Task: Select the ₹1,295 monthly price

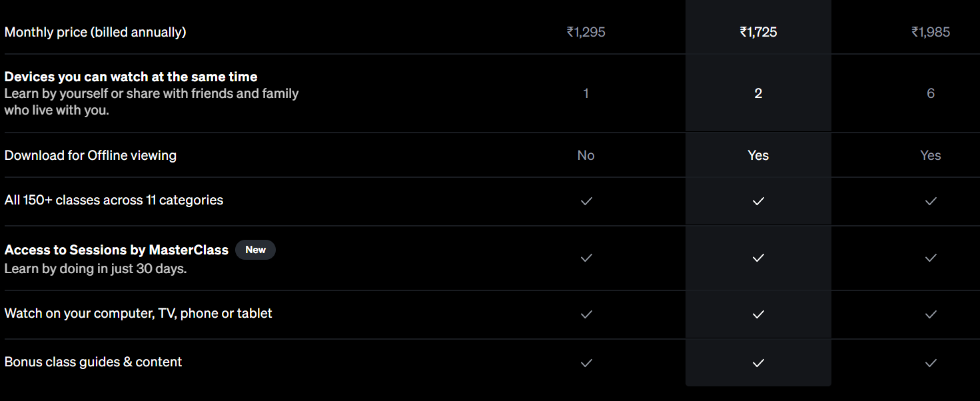Action: 586,32
